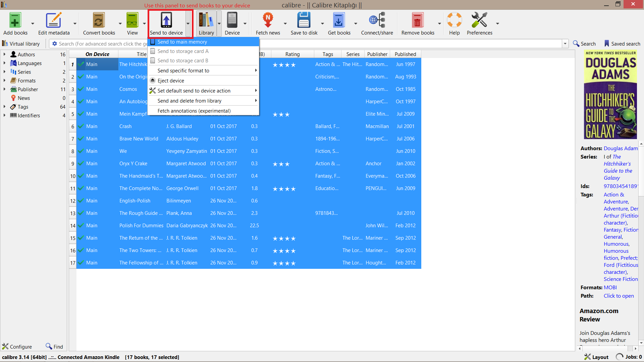Select the Formats tree item
Image resolution: width=644 pixels, height=362 pixels.
click(x=26, y=80)
